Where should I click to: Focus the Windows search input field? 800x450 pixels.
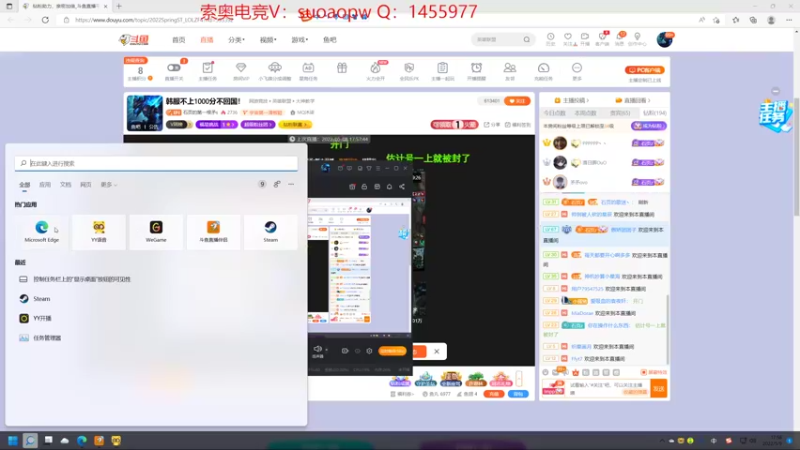[x=156, y=163]
